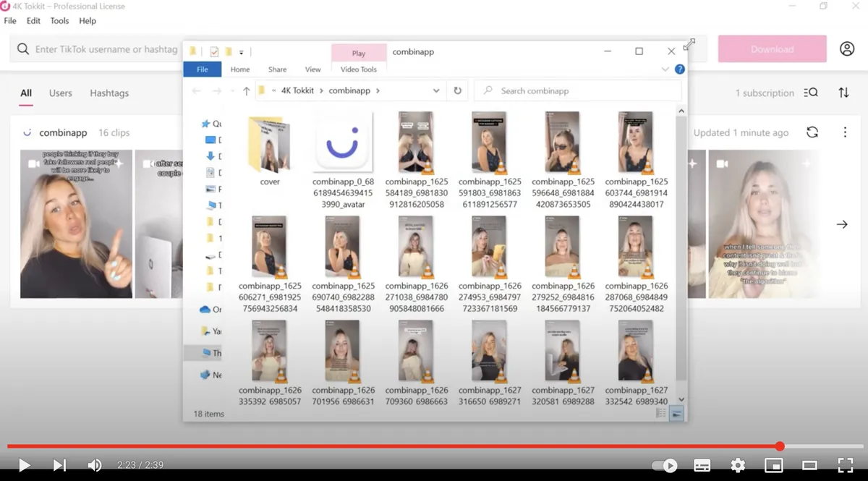Focus the TikTok username search field
This screenshot has height=481, width=868.
coord(106,49)
